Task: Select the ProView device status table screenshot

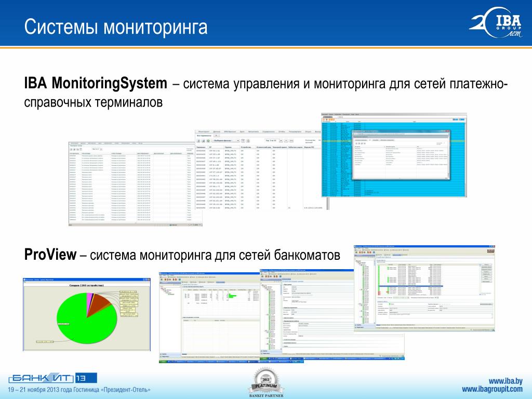Action: click(210, 317)
